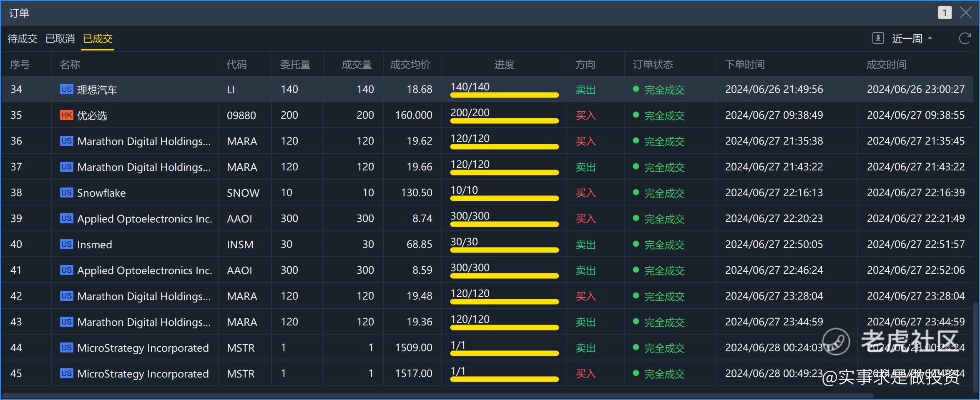This screenshot has height=400, width=980.
Task: Click Marathon Digital Holdings name in order 42
Action: click(x=144, y=296)
